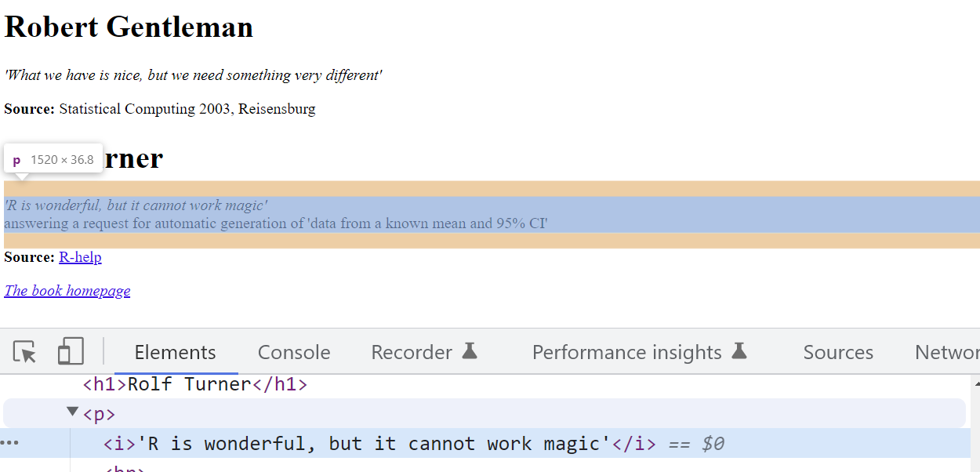Image resolution: width=980 pixels, height=472 pixels.
Task: Click the Robert Gentleman heading
Action: click(x=129, y=27)
